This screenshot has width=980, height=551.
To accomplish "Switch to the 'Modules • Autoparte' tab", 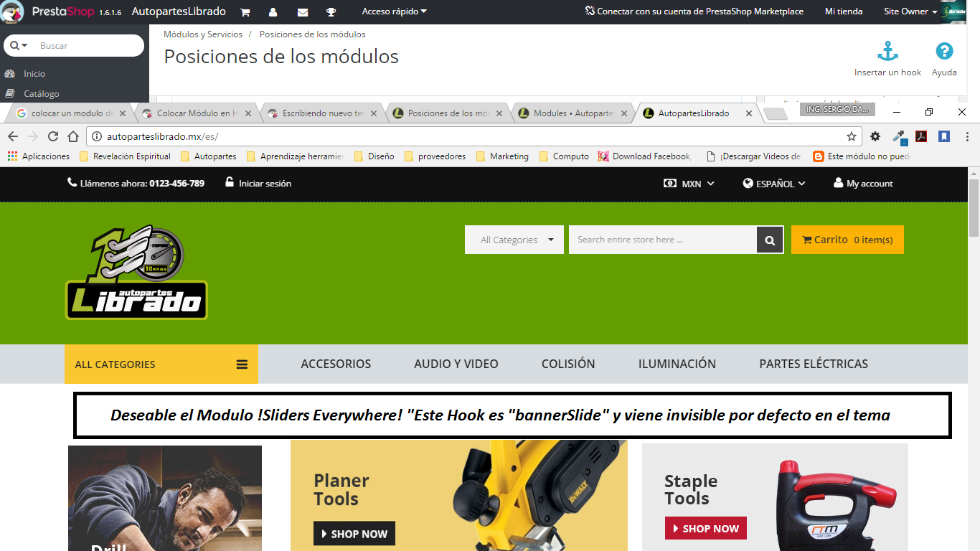I will (x=573, y=113).
